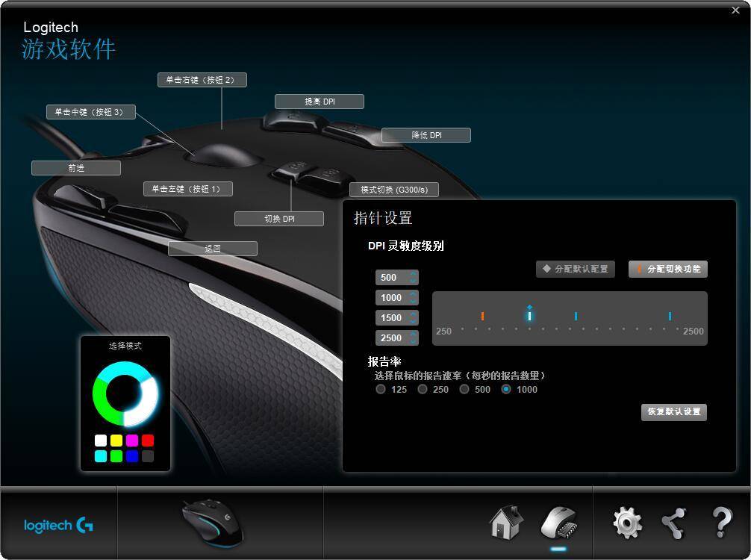The height and width of the screenshot is (560, 751).
Task: Click the share icon
Action: (x=674, y=523)
